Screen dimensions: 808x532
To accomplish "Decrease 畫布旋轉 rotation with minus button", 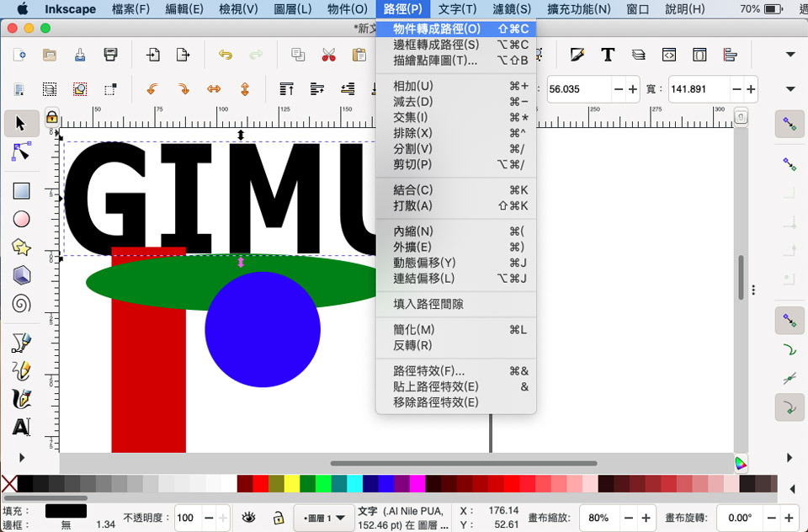I will click(x=771, y=518).
